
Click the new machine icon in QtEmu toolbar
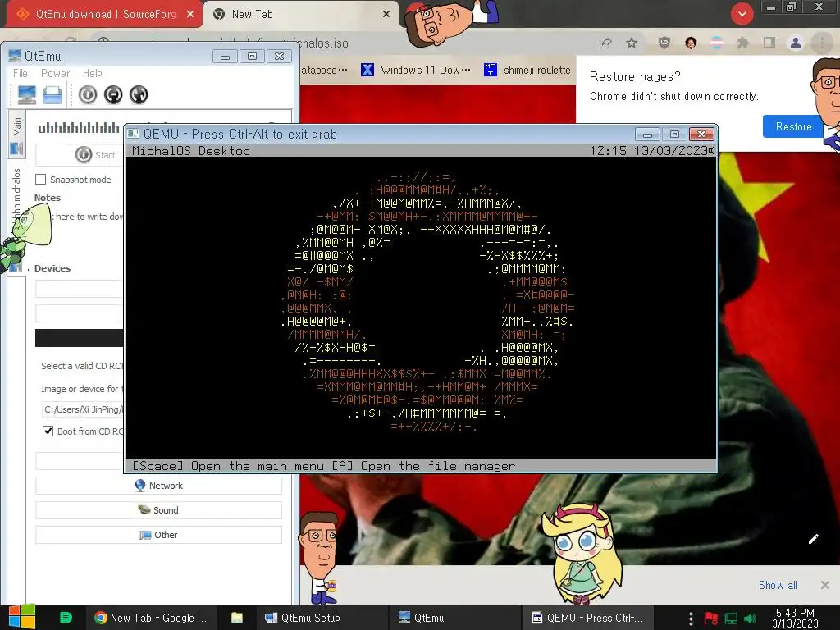(27, 95)
